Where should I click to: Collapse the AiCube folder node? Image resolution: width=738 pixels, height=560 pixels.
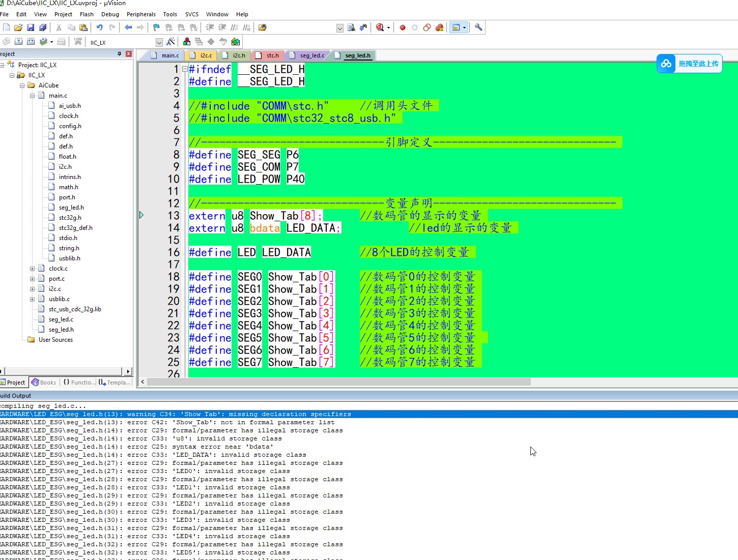click(22, 85)
